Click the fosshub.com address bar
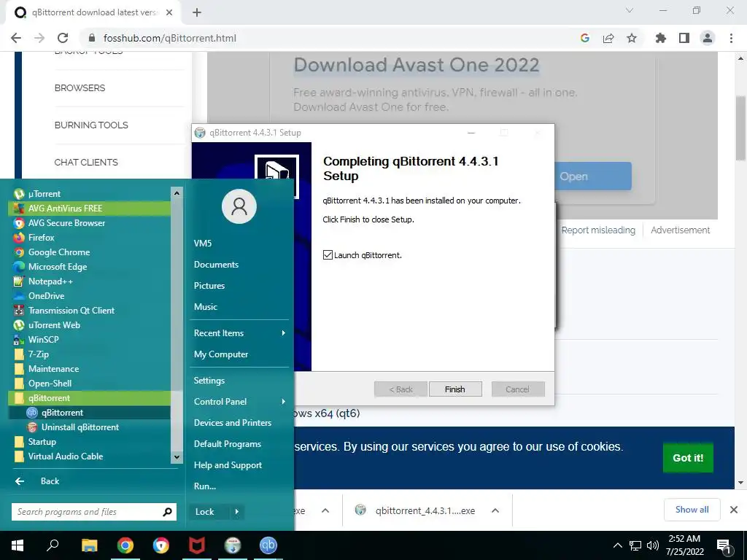The width and height of the screenshot is (747, 560). [x=329, y=38]
